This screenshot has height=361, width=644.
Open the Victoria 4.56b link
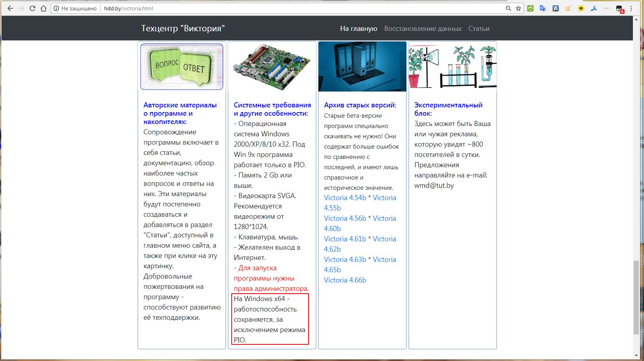pos(345,218)
